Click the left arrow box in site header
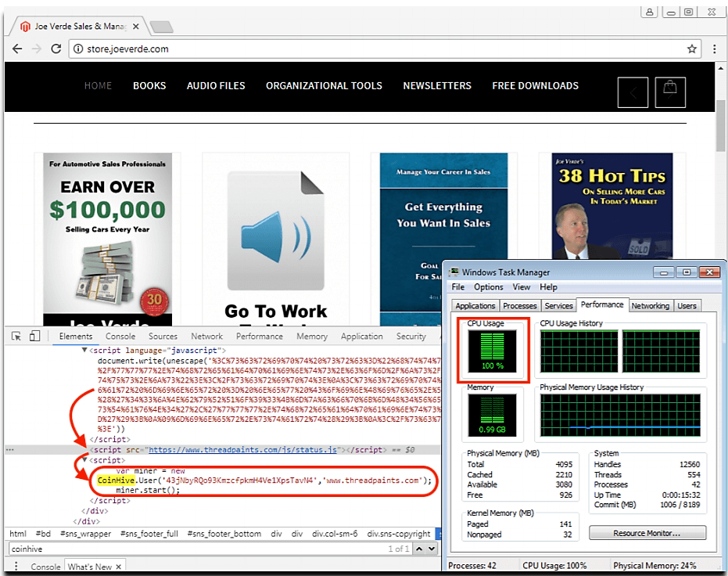728x576 pixels. 633,92
